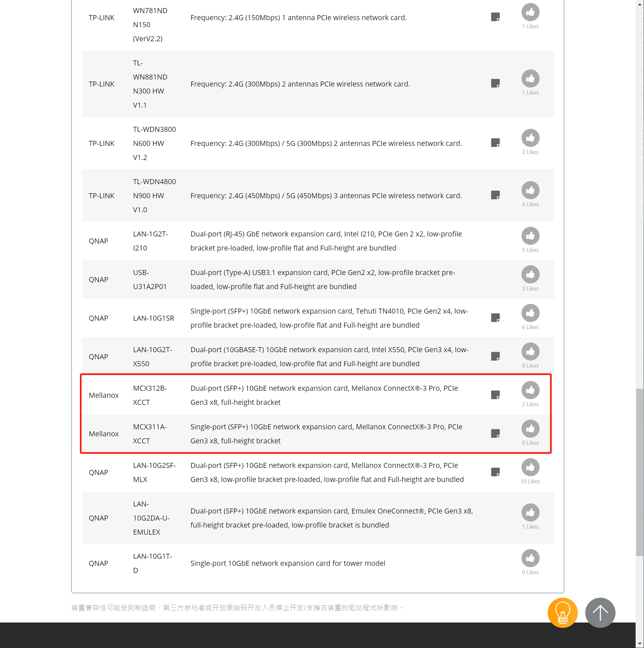Click the 2.4G (150Mbps) 1 antenna description
This screenshot has width=644, height=648.
[x=298, y=18]
